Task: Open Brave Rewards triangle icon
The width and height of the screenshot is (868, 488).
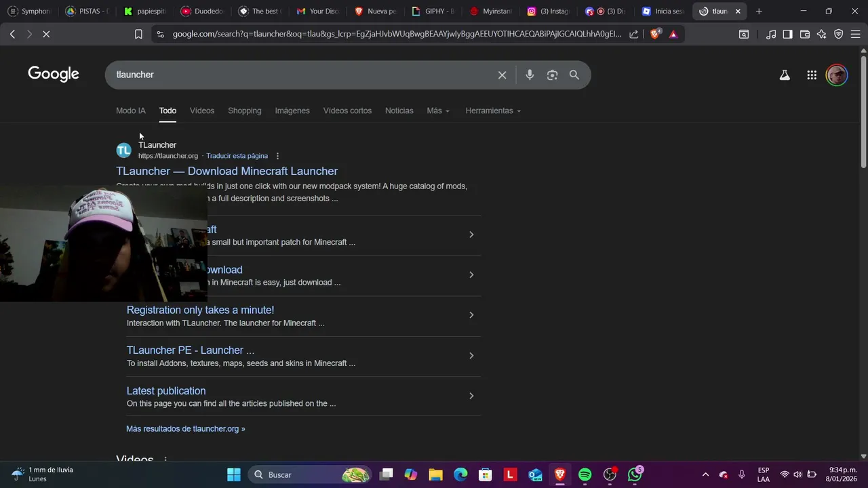Action: [673, 34]
